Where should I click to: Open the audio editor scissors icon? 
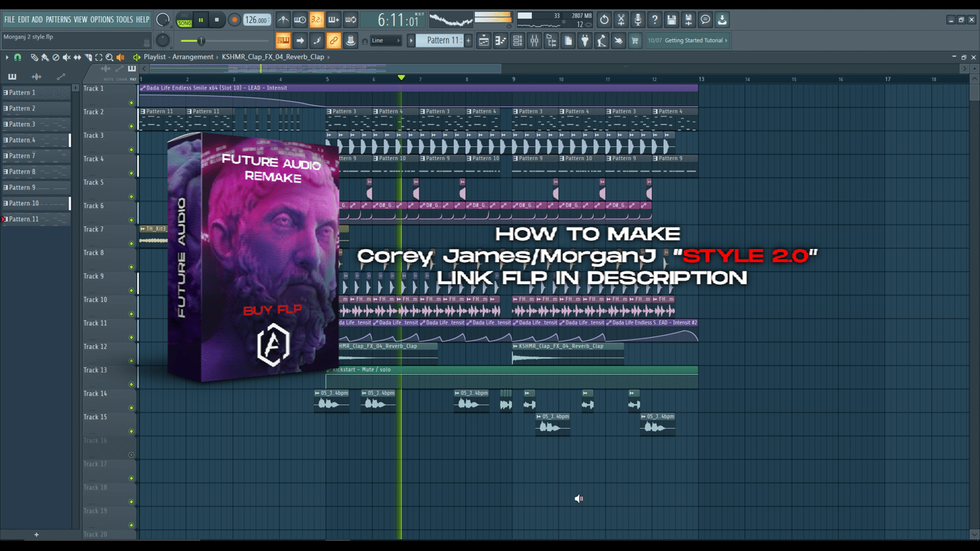coord(621,20)
